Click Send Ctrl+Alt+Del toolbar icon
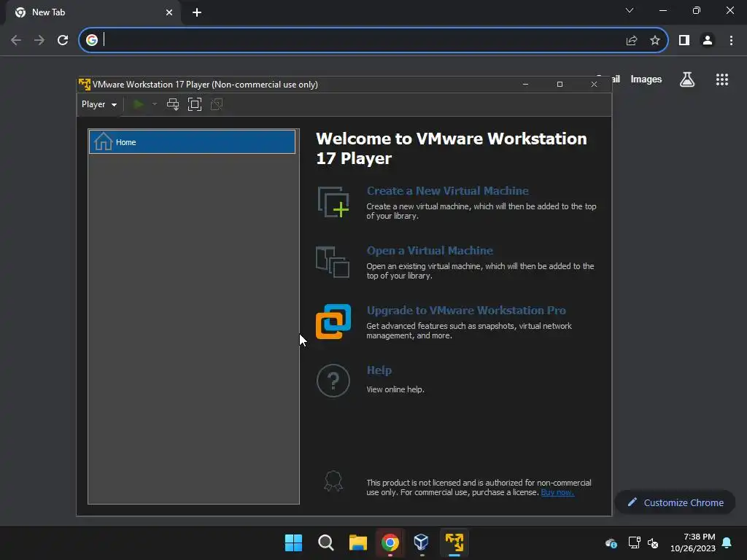Viewport: 747px width, 560px height. click(x=173, y=104)
